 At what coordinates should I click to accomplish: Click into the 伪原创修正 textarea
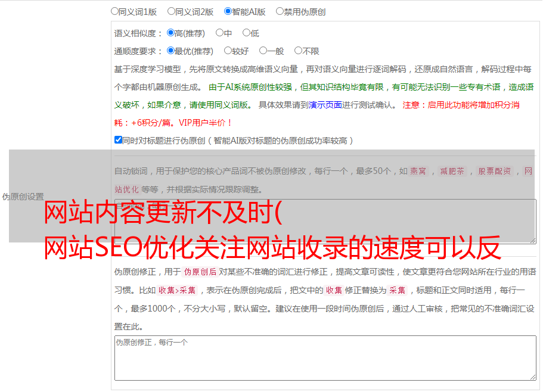tap(325, 358)
